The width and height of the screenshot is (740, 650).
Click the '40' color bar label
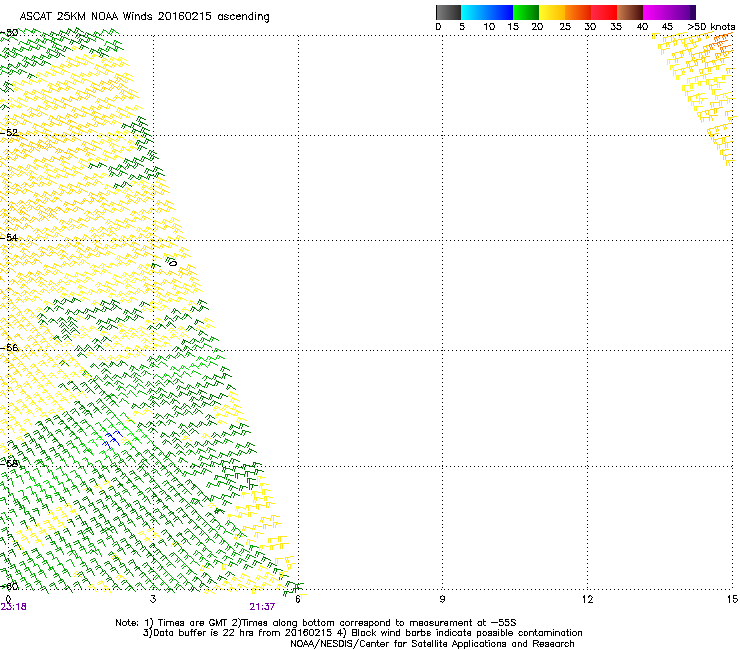pos(642,27)
